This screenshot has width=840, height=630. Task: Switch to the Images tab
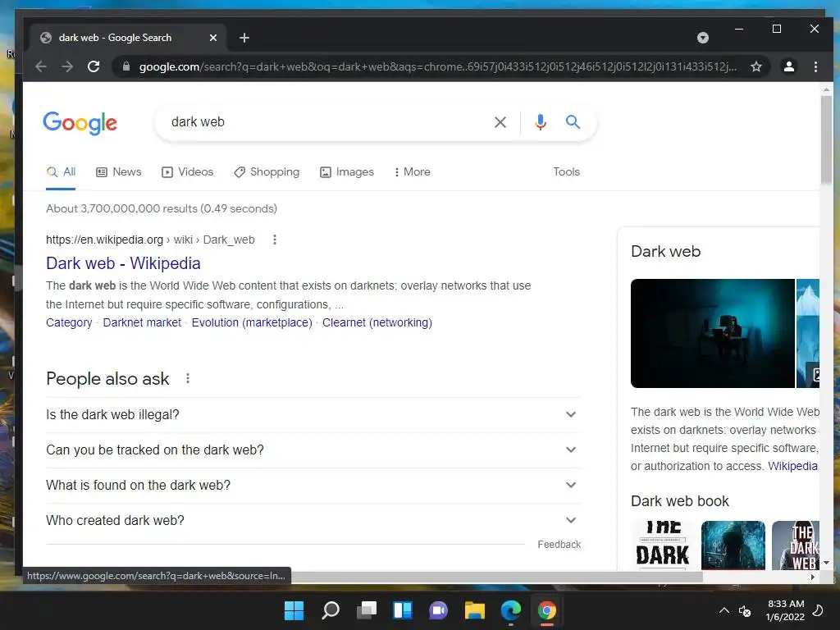coord(347,172)
